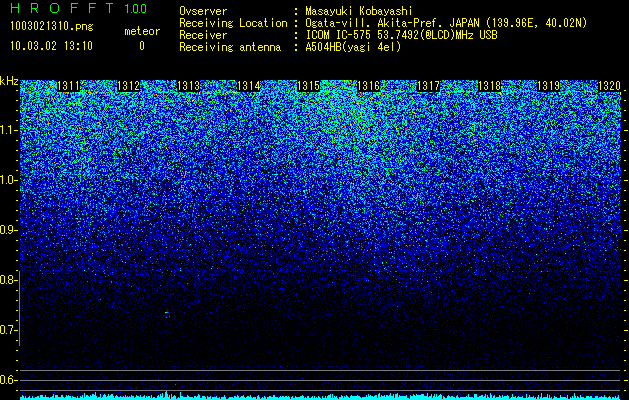Click the 0.8 frequency axis label

coord(8,280)
